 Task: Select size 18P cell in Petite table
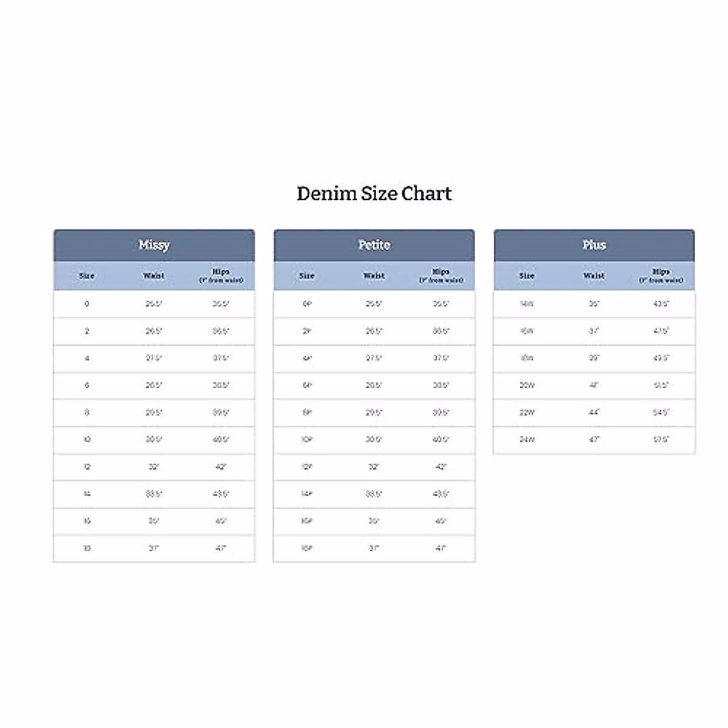pos(307,548)
